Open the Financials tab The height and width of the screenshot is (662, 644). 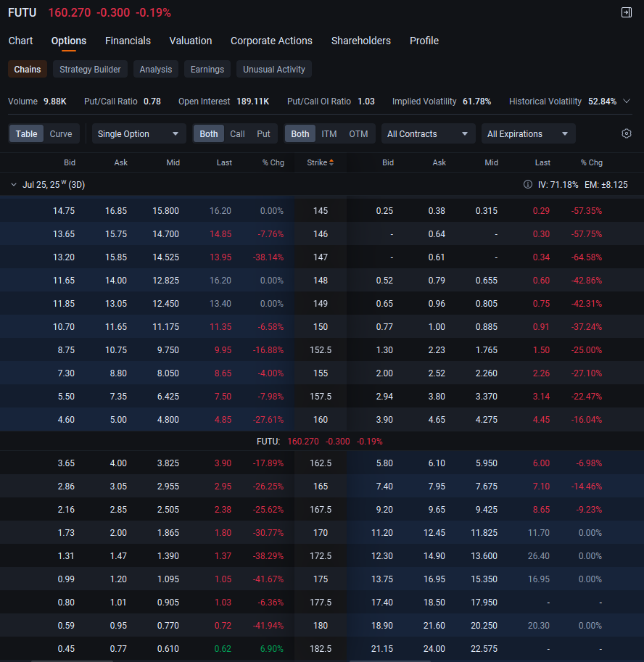128,41
